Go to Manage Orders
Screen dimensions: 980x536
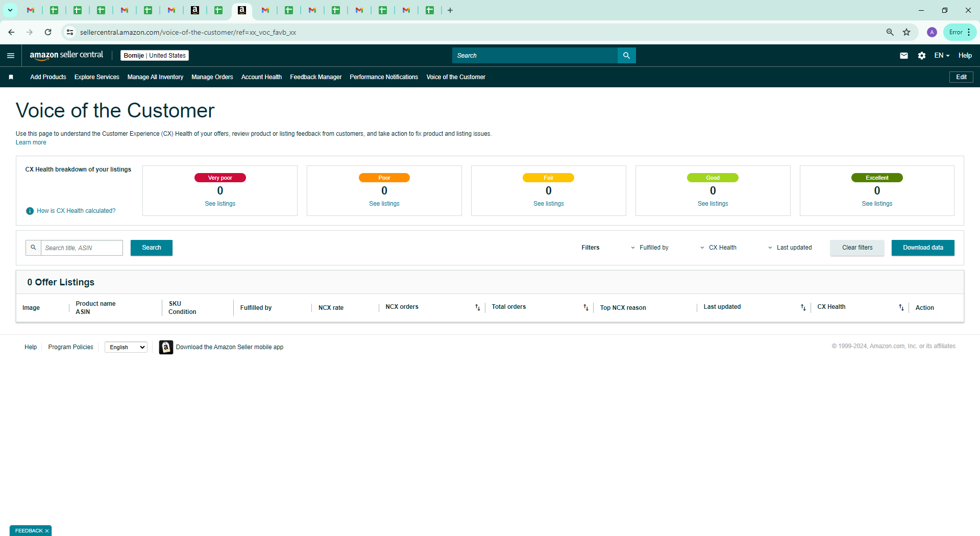212,77
